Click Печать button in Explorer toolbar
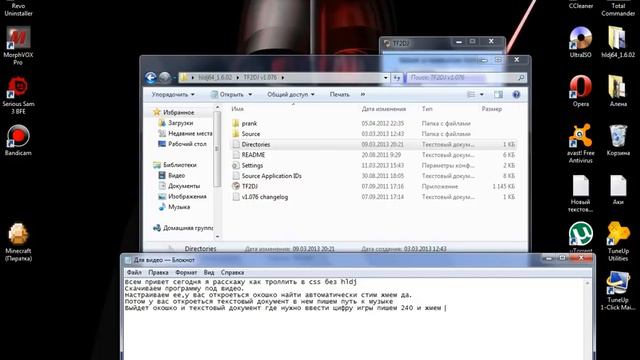The height and width of the screenshot is (360, 640). click(x=340, y=95)
